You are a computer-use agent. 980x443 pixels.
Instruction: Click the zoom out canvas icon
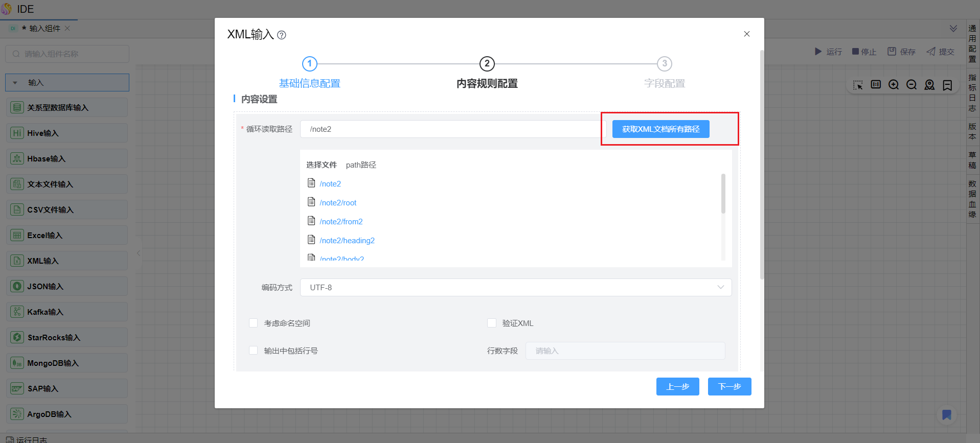(x=911, y=85)
